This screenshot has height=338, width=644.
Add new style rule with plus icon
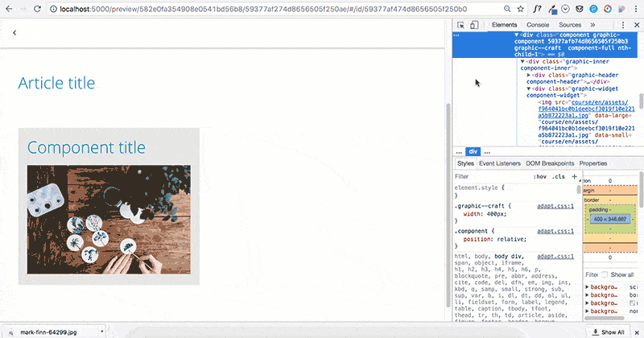574,176
